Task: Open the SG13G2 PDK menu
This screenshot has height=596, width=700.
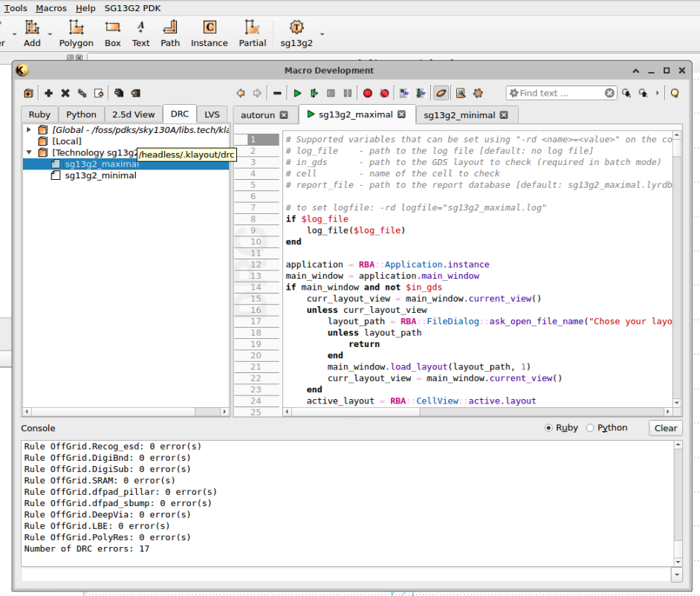Action: (132, 8)
